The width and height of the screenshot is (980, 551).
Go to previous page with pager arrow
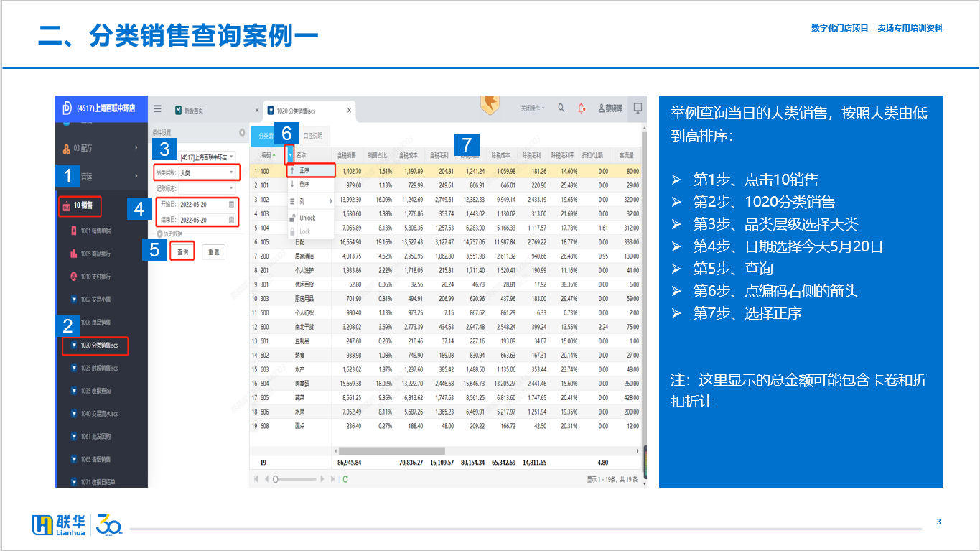(266, 479)
